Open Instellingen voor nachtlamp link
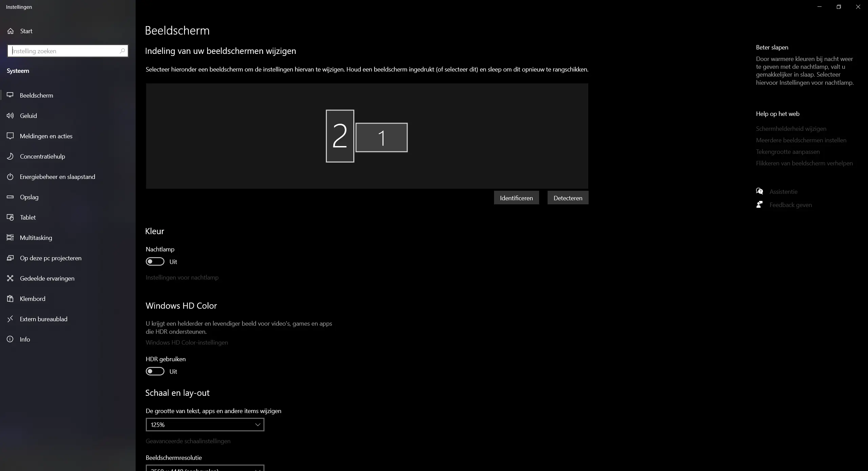 [x=182, y=278]
